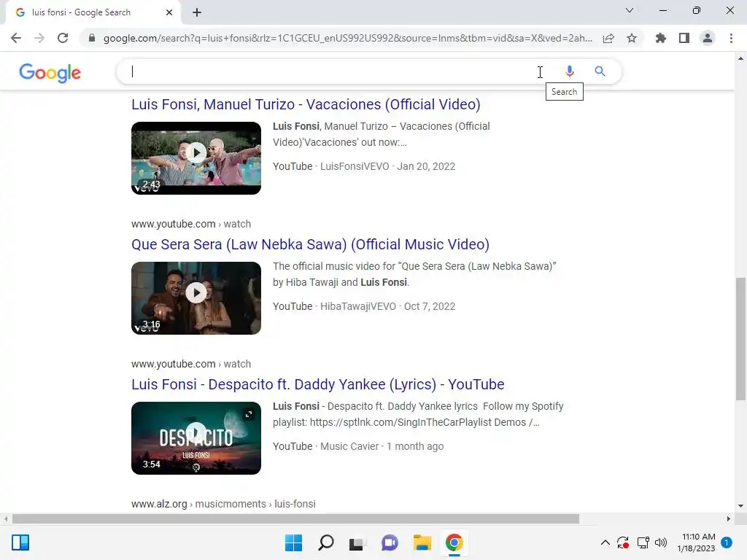Click www.youtube.com › watch above Despacito
Image resolution: width=747 pixels, height=560 pixels.
coord(191,364)
